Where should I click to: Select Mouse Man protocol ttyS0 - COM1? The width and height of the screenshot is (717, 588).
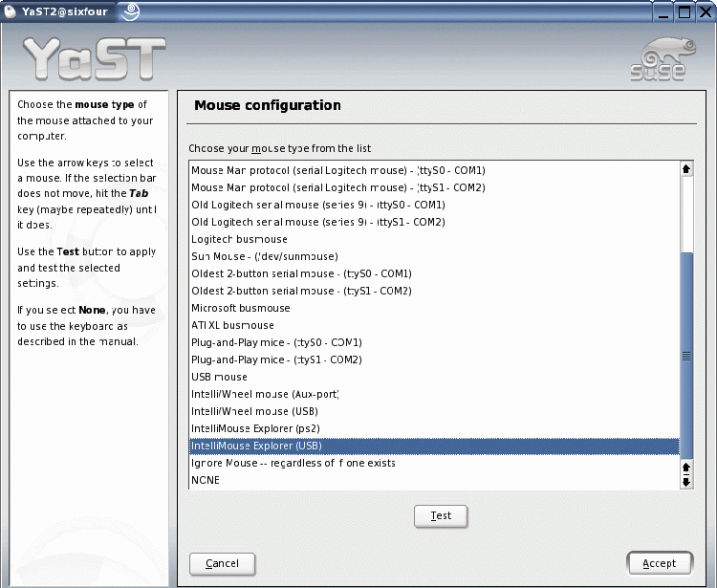pyautogui.click(x=434, y=170)
